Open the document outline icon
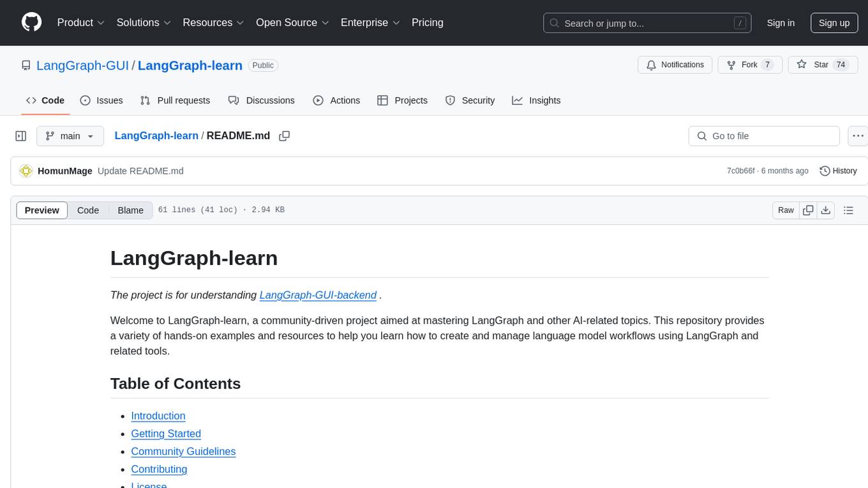868x488 pixels. (848, 210)
